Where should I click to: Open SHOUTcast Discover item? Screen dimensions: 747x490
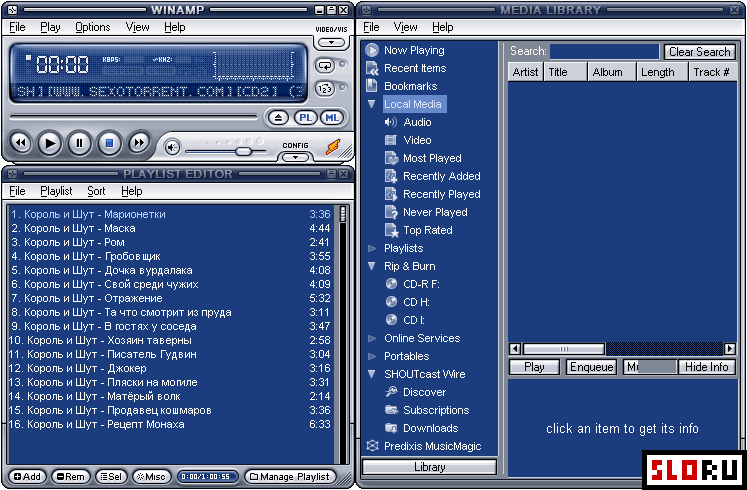click(424, 392)
